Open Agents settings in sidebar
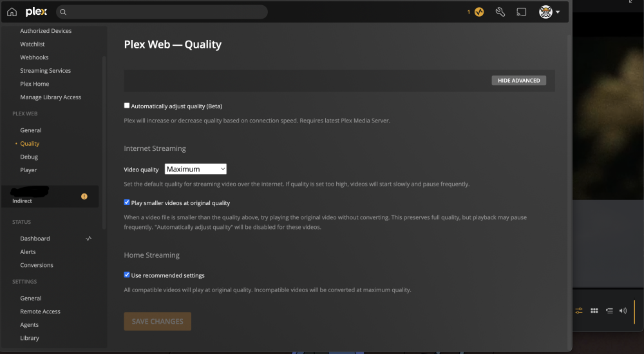Viewport: 644px width, 354px height. pos(29,325)
